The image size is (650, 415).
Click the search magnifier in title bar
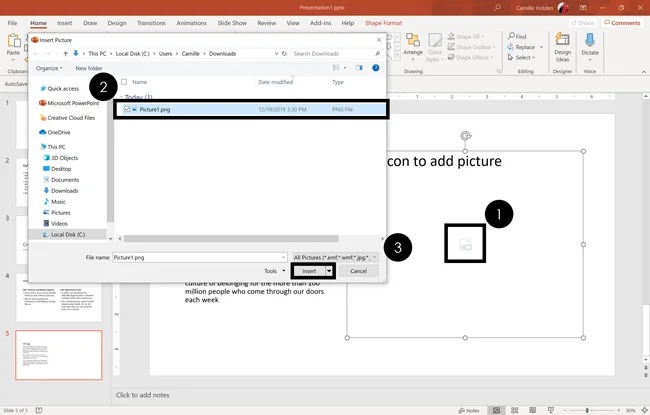497,7
